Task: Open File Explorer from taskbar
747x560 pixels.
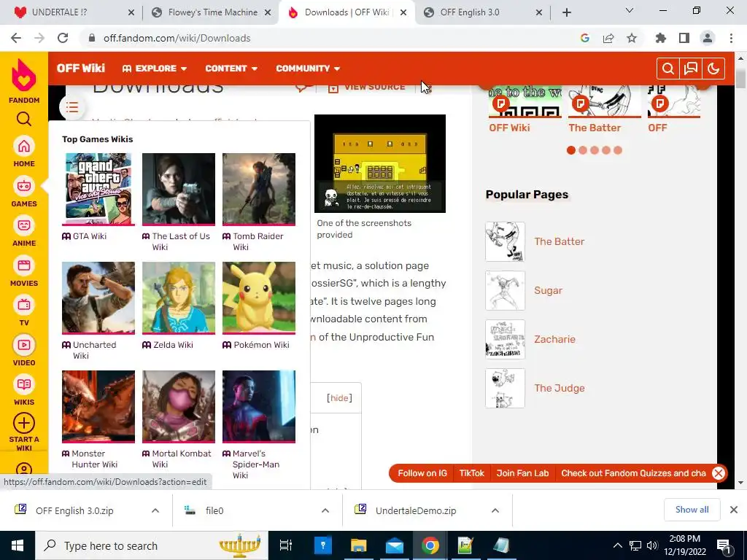Action: [x=358, y=545]
